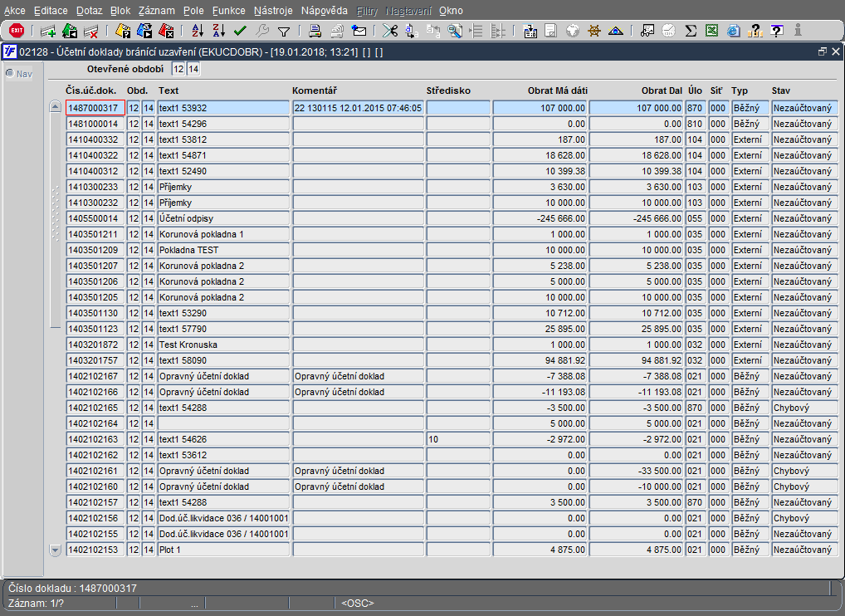The height and width of the screenshot is (616, 845).
Task: Click the value -33 500.00 in Obrat Dal
Action: click(x=637, y=471)
